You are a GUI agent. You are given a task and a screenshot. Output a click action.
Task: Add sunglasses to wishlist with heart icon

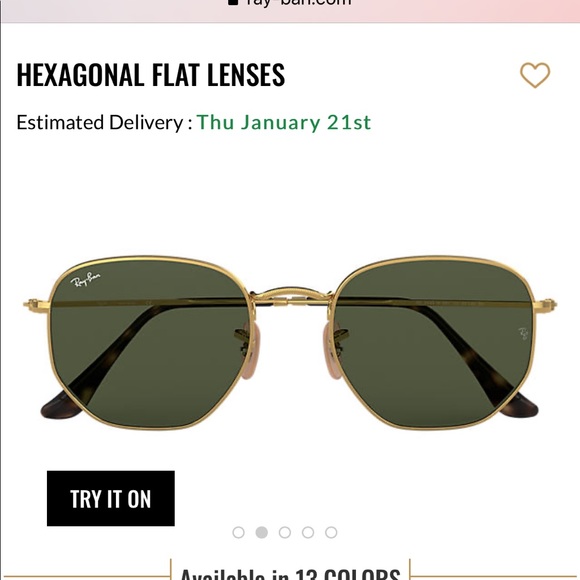[535, 75]
